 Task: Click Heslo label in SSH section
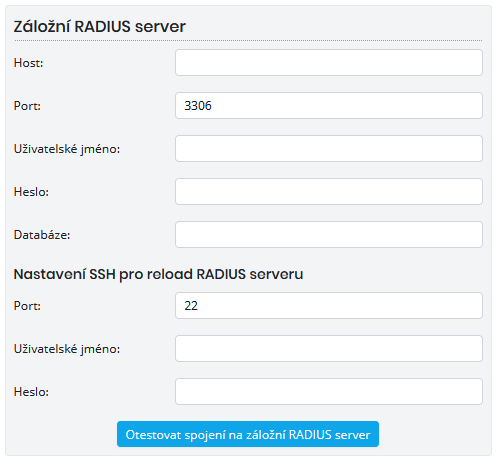tap(31, 392)
